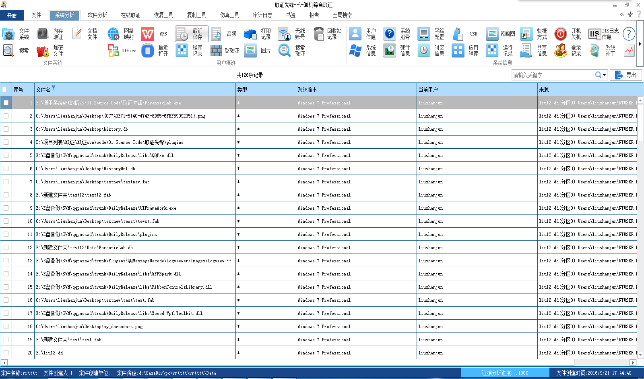Viewport: 644px width, 379px height.
Task: Click the dark book icon in ribbon
Action: (43, 33)
